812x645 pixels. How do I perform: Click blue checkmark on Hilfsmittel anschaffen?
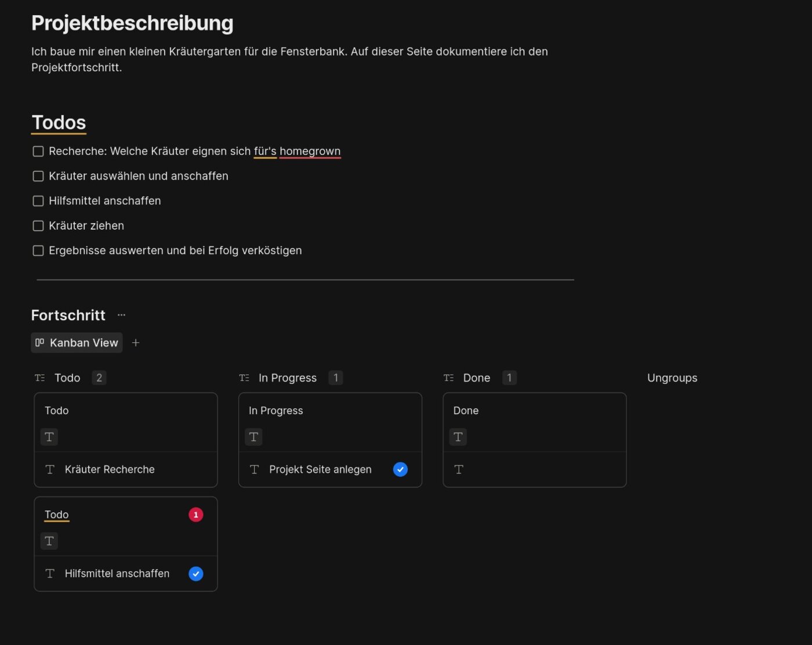click(x=196, y=574)
